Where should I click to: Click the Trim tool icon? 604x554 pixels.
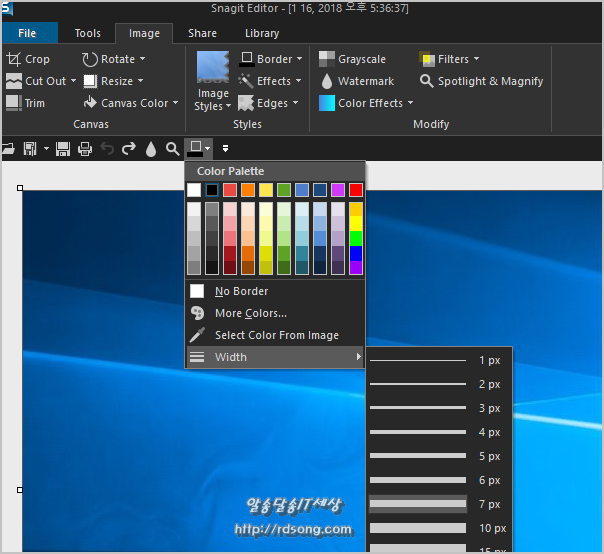click(x=13, y=103)
